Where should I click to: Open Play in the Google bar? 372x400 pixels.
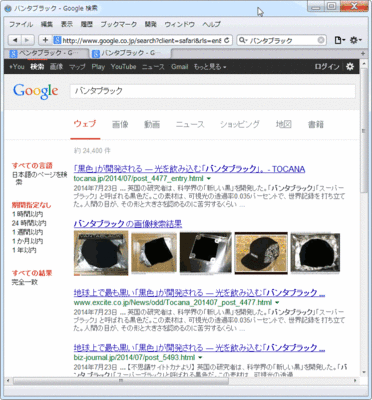click(98, 67)
